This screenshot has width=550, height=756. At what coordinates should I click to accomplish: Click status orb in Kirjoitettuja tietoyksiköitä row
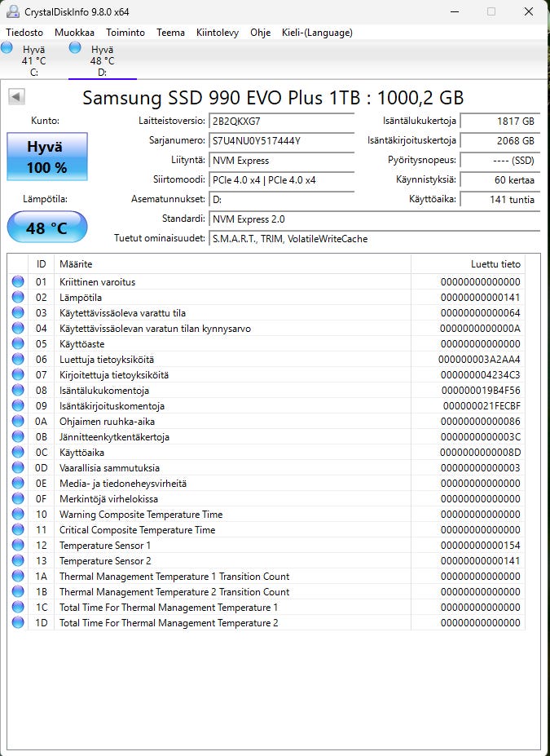pyautogui.click(x=18, y=374)
